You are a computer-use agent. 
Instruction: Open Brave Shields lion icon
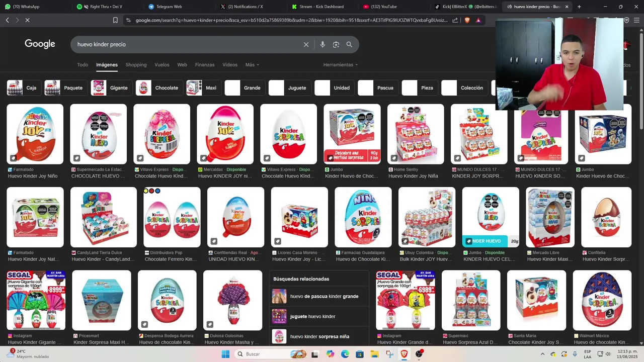467,20
